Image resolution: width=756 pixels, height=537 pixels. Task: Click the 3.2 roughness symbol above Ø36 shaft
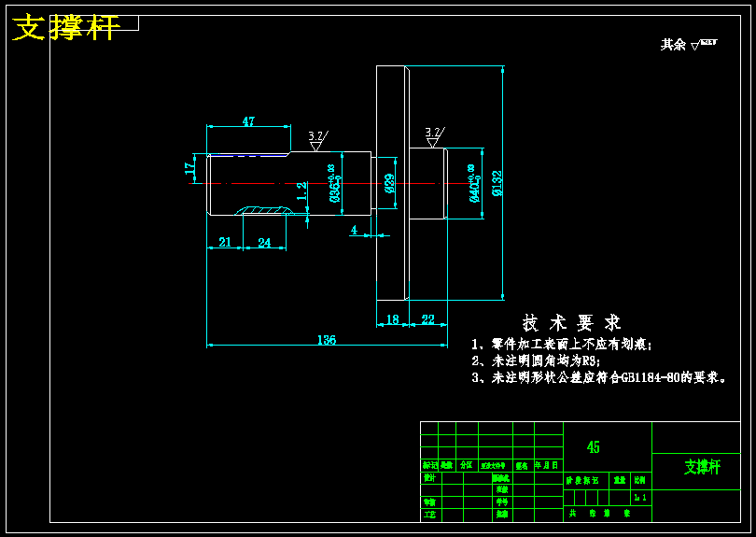317,140
